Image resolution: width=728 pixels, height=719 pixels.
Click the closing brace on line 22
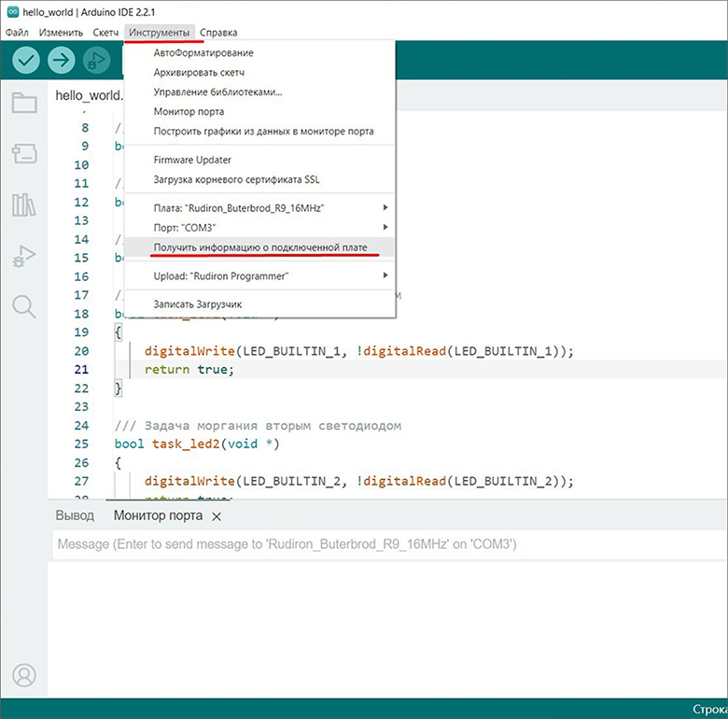click(x=119, y=388)
